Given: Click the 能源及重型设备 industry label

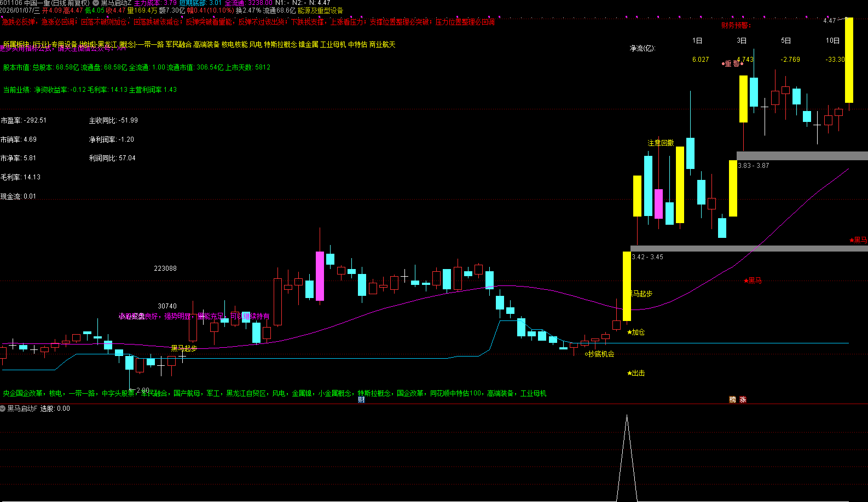Looking at the screenshot, I should point(321,10).
